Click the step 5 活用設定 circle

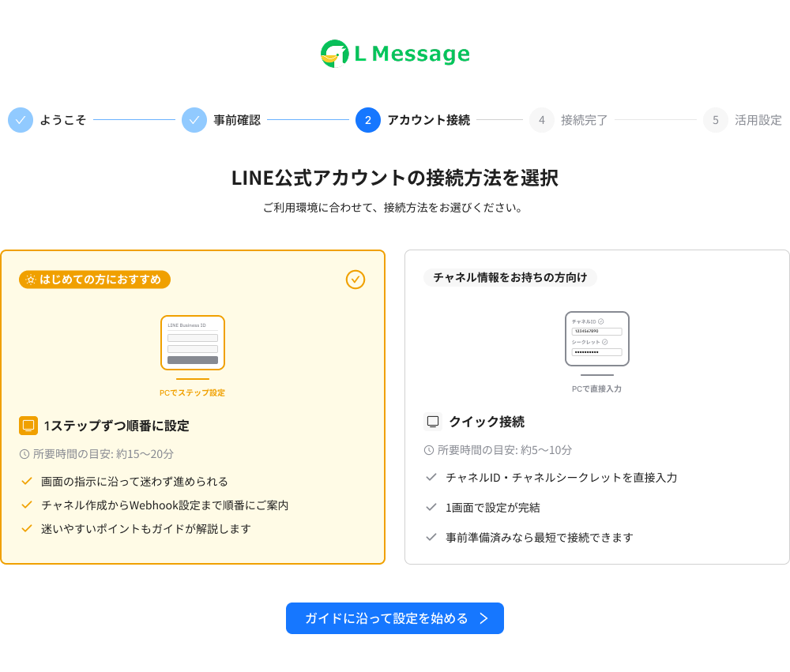coord(716,120)
